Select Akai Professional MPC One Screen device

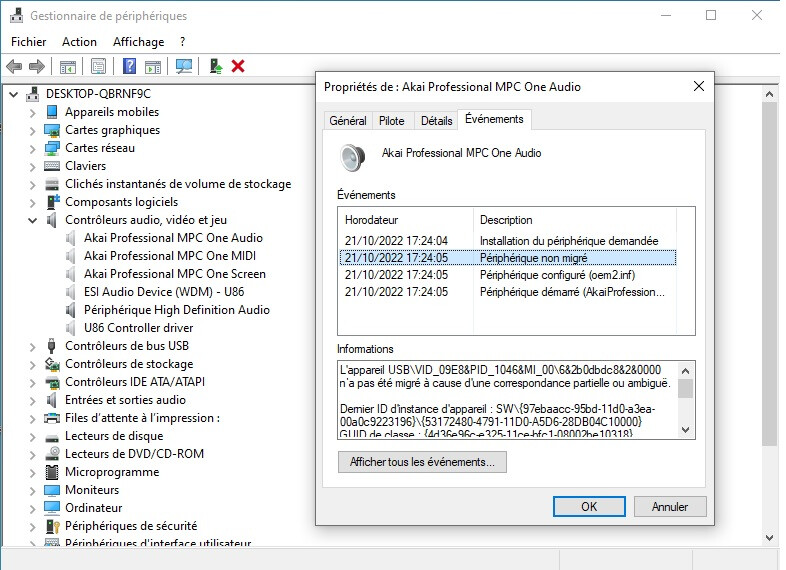tap(175, 274)
